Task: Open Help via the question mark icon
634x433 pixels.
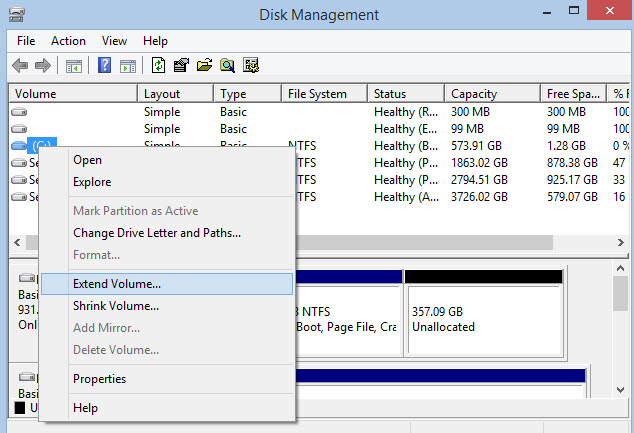Action: [104, 65]
